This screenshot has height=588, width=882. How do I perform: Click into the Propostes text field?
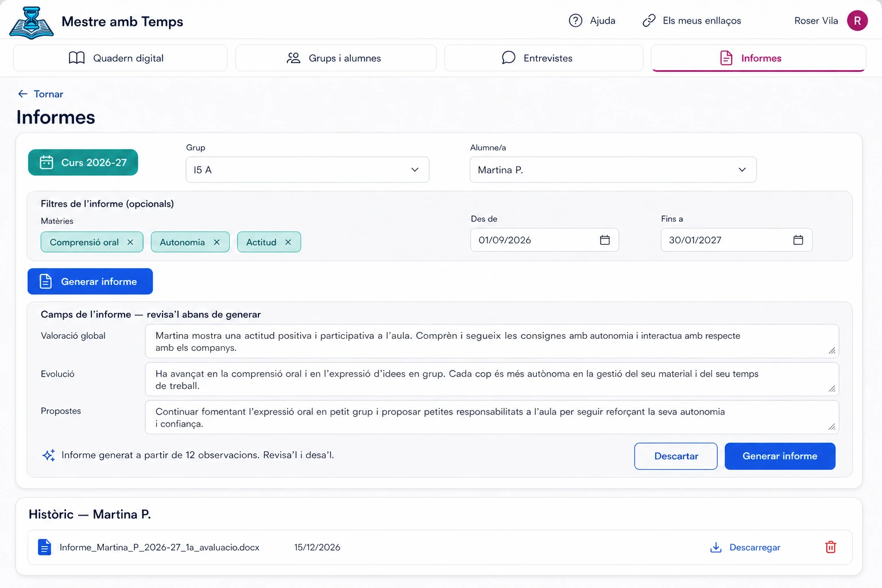tap(492, 417)
